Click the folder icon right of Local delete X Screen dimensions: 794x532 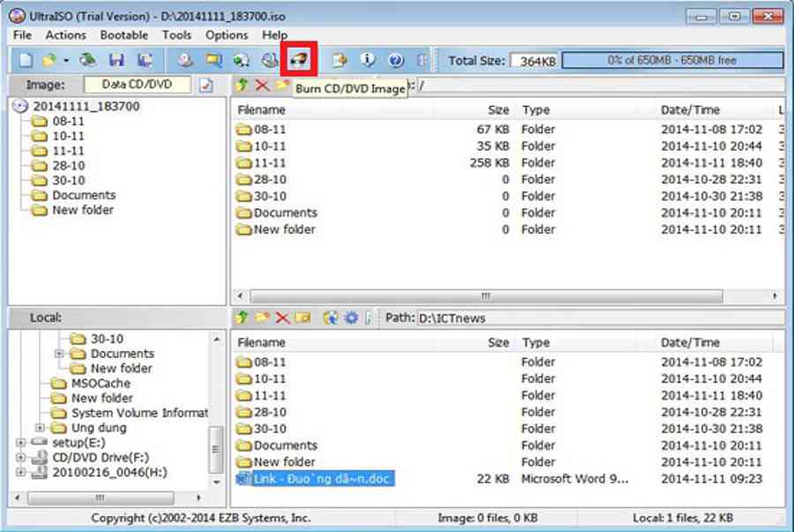coord(303,318)
